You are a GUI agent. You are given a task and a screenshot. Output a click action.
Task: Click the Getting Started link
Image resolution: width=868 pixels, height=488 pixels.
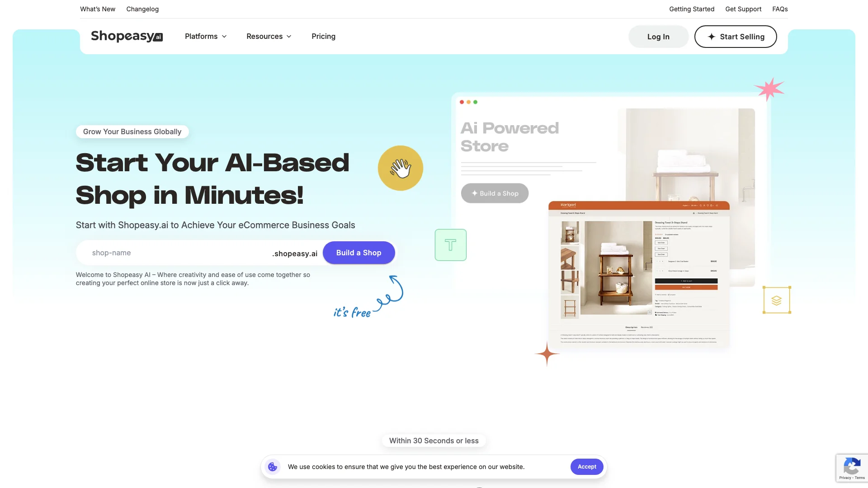(692, 9)
